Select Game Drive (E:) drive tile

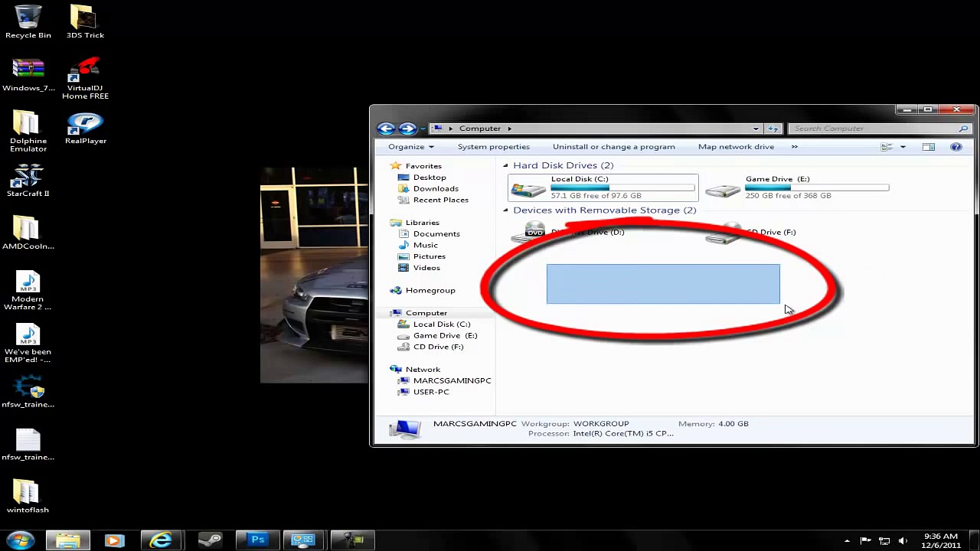tap(797, 187)
